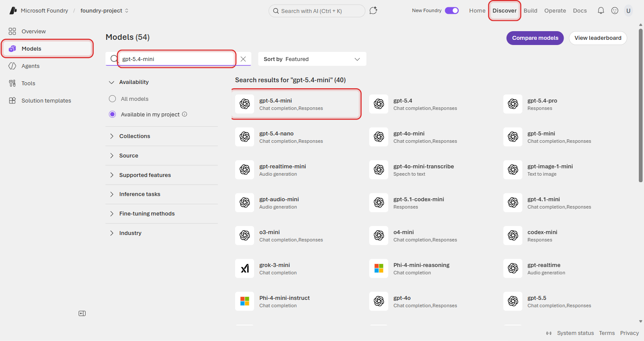Clear the model search with the X icon

click(x=243, y=59)
